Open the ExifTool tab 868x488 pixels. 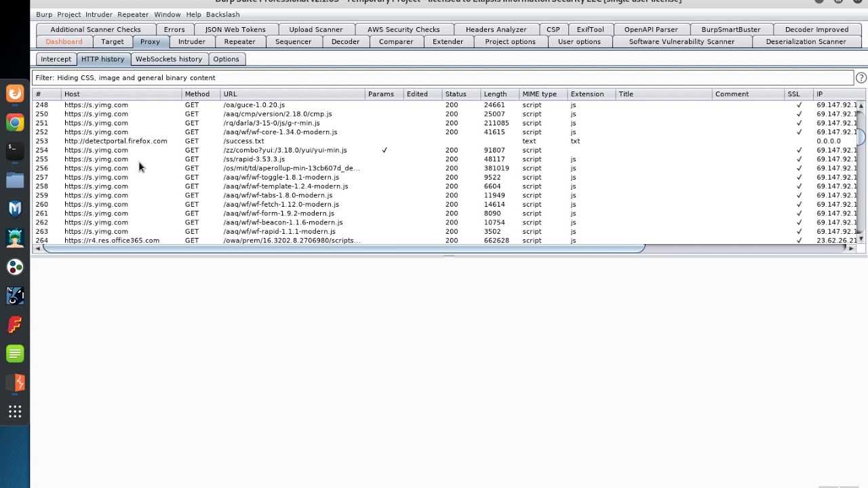pos(591,29)
